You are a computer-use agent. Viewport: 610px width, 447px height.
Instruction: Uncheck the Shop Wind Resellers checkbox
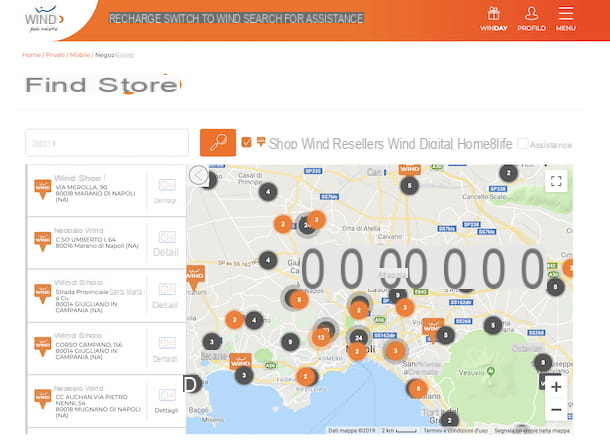[x=246, y=142]
